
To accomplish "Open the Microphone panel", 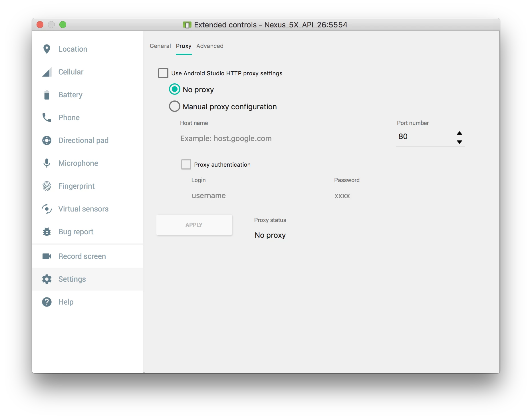I will (87, 163).
